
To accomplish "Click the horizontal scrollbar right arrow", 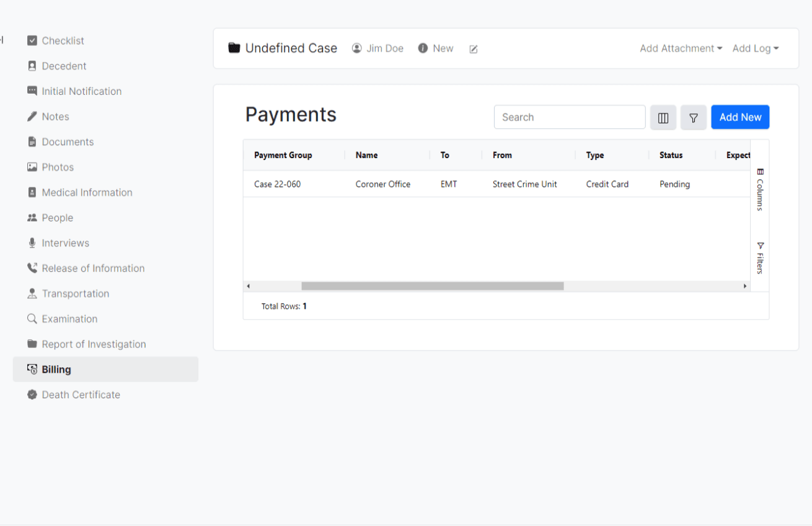I will tap(745, 286).
